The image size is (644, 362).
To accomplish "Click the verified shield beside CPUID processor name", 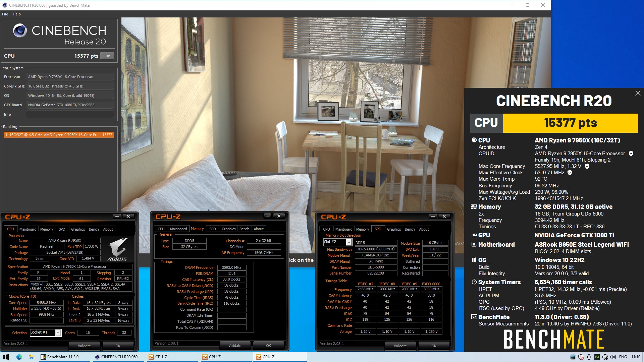I will pyautogui.click(x=631, y=154).
